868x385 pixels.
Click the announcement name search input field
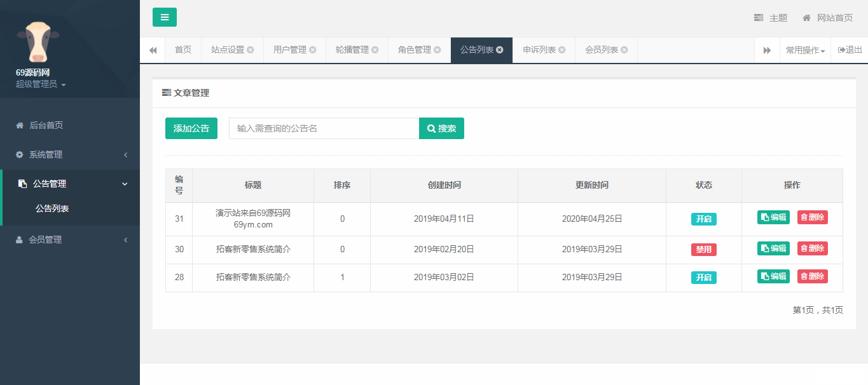click(324, 128)
